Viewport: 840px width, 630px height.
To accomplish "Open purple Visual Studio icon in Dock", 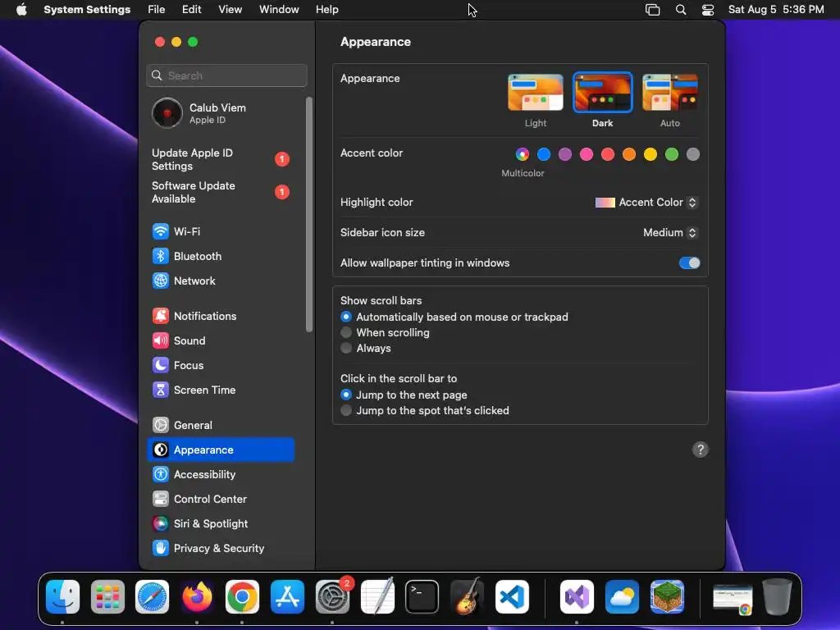I will click(x=577, y=597).
